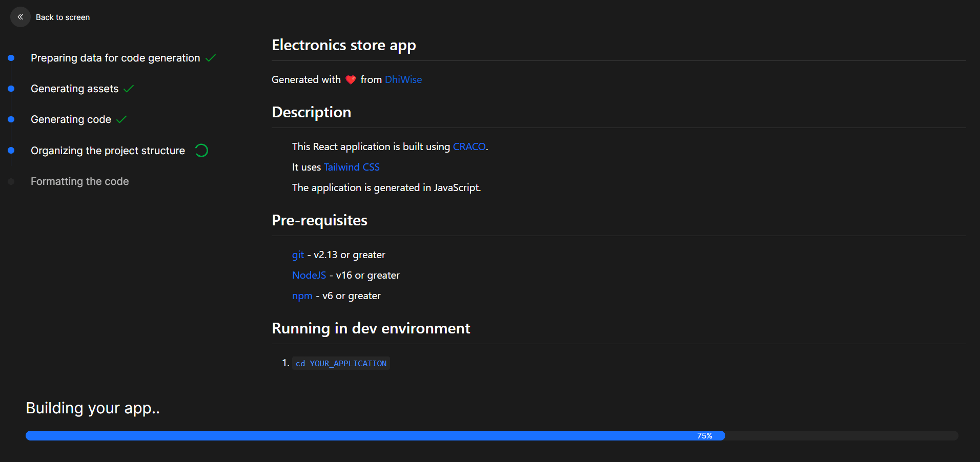Click the Electronics store app heading
The height and width of the screenshot is (462, 980).
pos(344,45)
